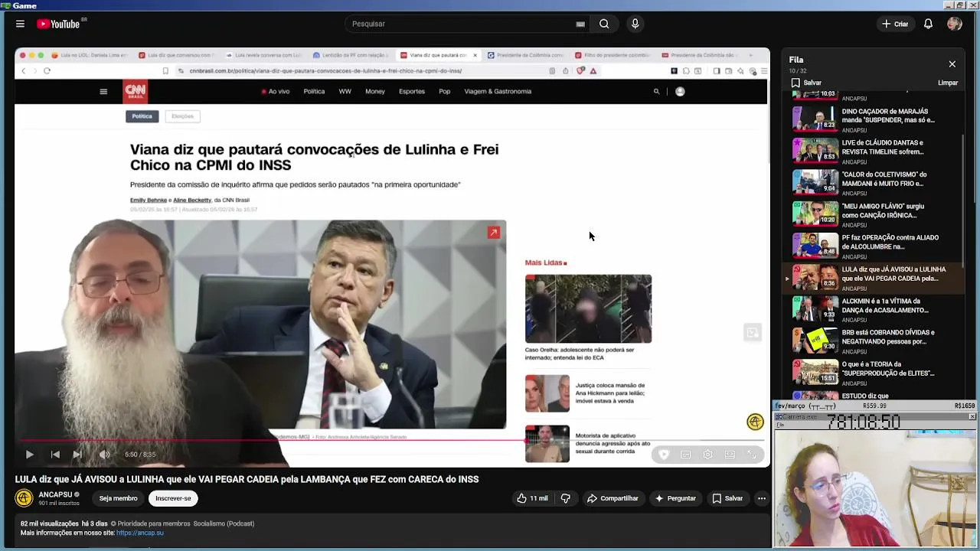This screenshot has width=980, height=551.
Task: Start voice search with the microphone
Action: (635, 24)
